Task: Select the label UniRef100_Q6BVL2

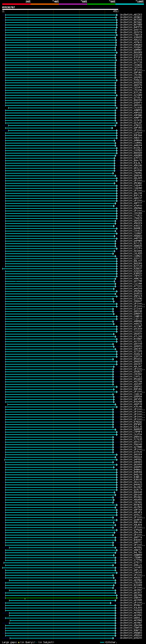Action: [x=131, y=618]
